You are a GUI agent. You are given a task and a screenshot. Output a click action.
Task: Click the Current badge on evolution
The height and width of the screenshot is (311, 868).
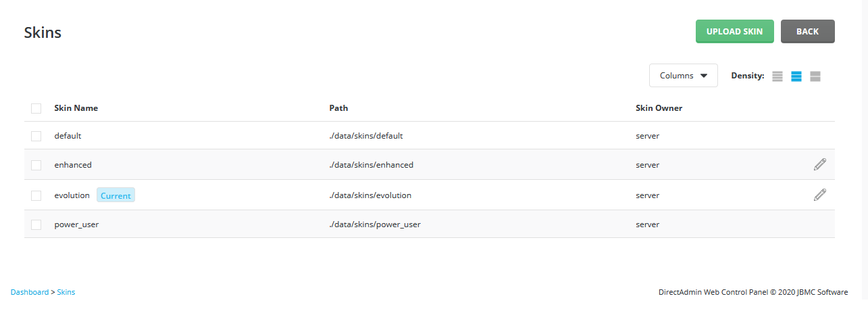(116, 195)
